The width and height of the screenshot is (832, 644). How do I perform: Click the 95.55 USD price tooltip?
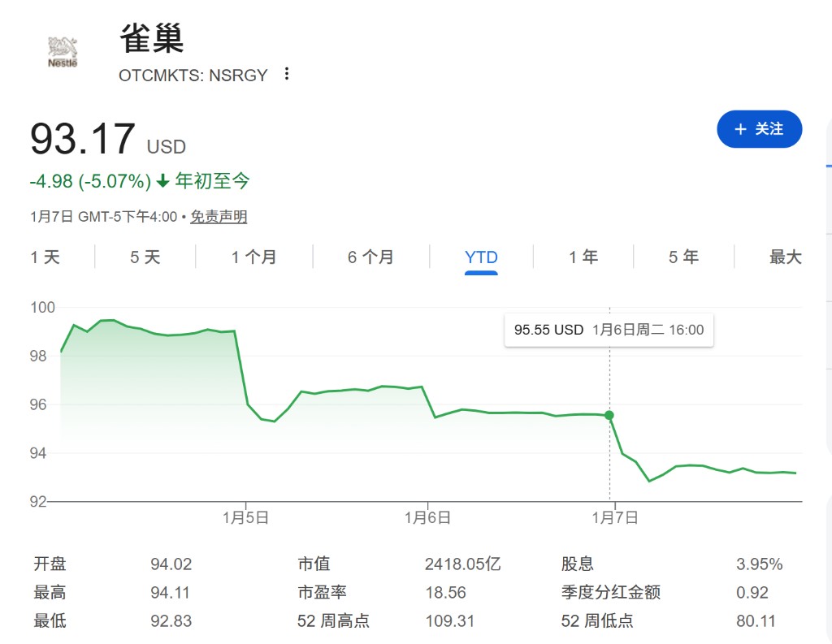pyautogui.click(x=609, y=330)
